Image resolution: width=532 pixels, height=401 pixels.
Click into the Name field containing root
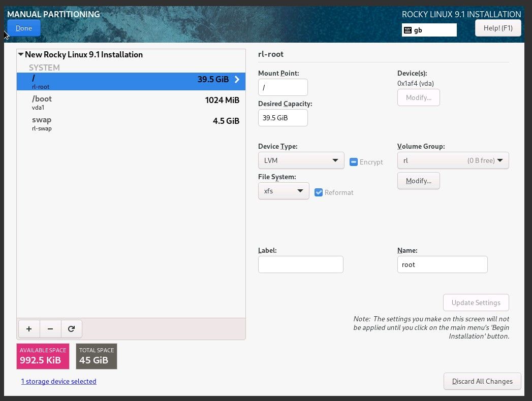443,264
